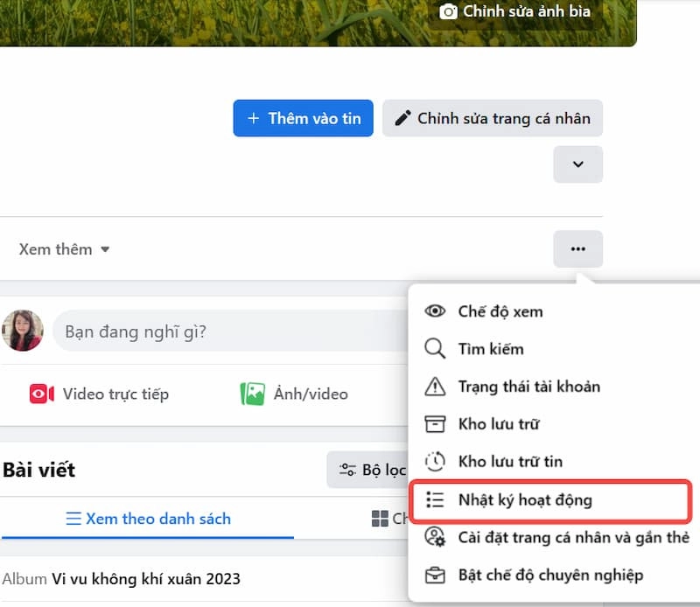Open the chevron menu below Chỉnh sửa trang cá nhân
700x607 pixels.
tap(577, 164)
